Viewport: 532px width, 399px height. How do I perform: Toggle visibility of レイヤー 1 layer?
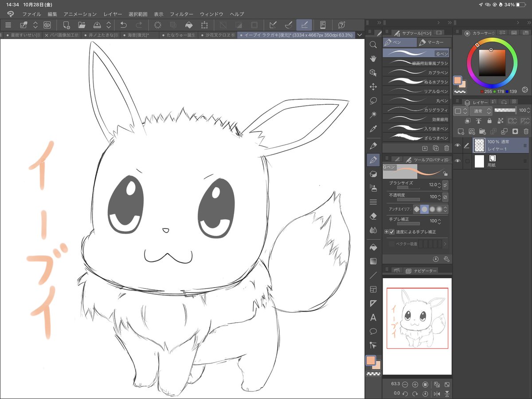click(458, 145)
